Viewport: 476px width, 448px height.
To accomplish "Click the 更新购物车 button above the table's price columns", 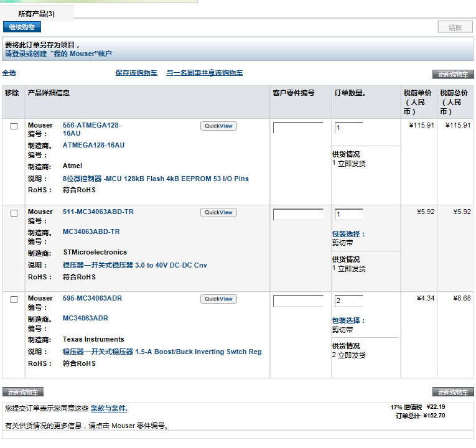I will pyautogui.click(x=453, y=75).
